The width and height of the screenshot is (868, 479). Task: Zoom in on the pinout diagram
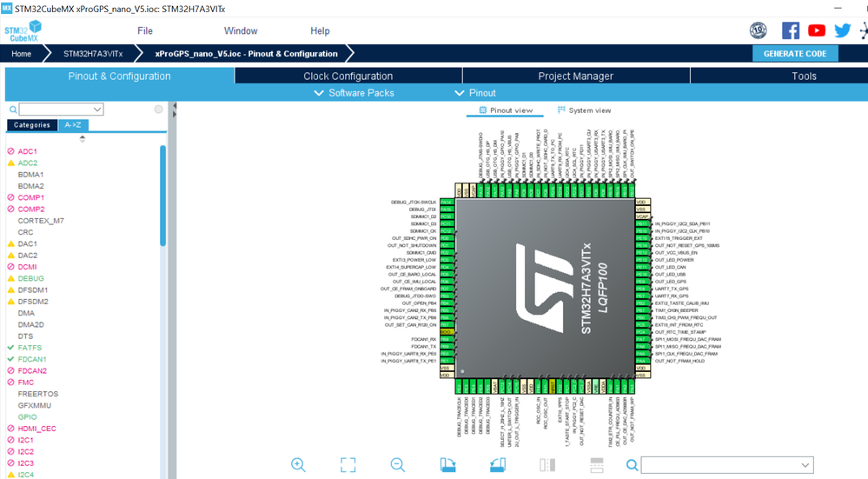tap(298, 464)
